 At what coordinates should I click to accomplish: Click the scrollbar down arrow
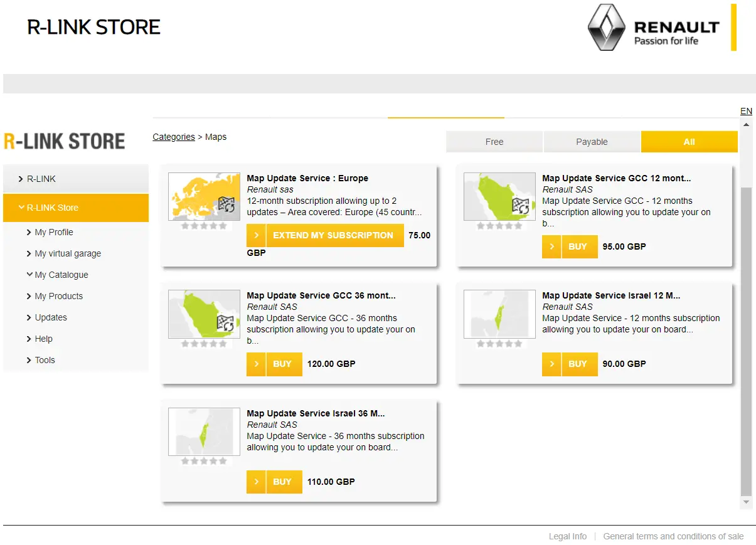(x=746, y=502)
